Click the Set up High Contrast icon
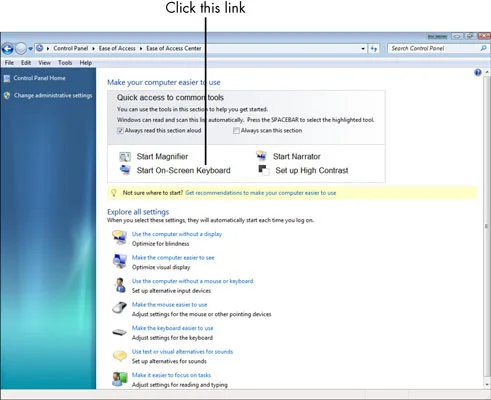The image size is (491, 400). point(264,170)
